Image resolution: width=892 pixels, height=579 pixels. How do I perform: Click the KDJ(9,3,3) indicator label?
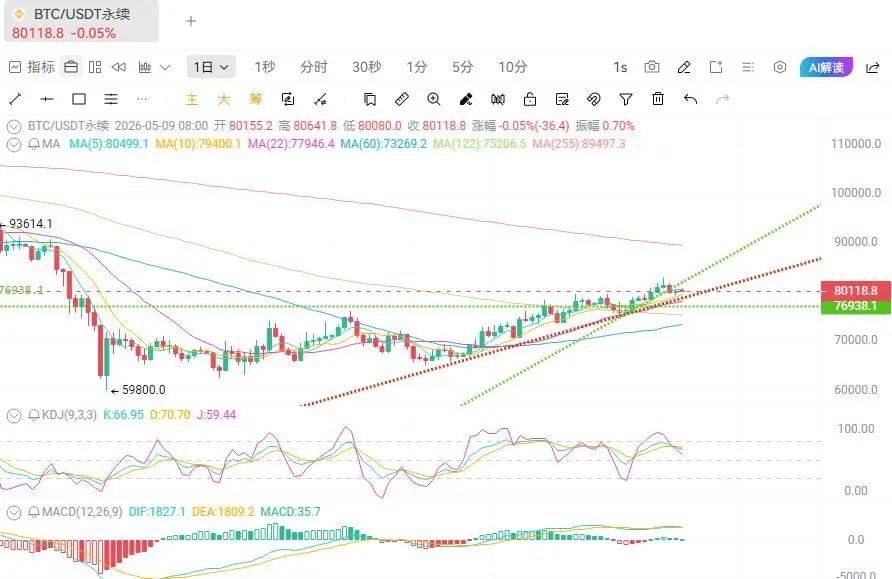[x=69, y=415]
